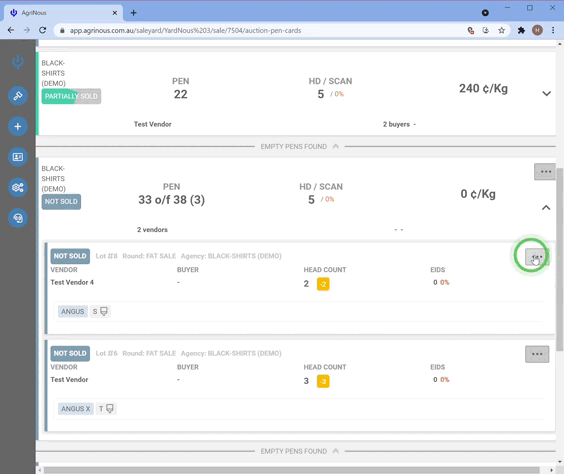Reload the page with refresh button

[x=42, y=31]
